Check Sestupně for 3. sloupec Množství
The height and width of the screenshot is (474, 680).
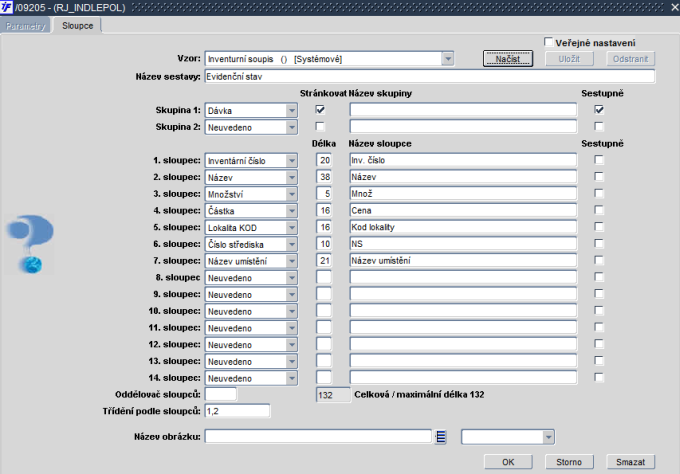599,193
